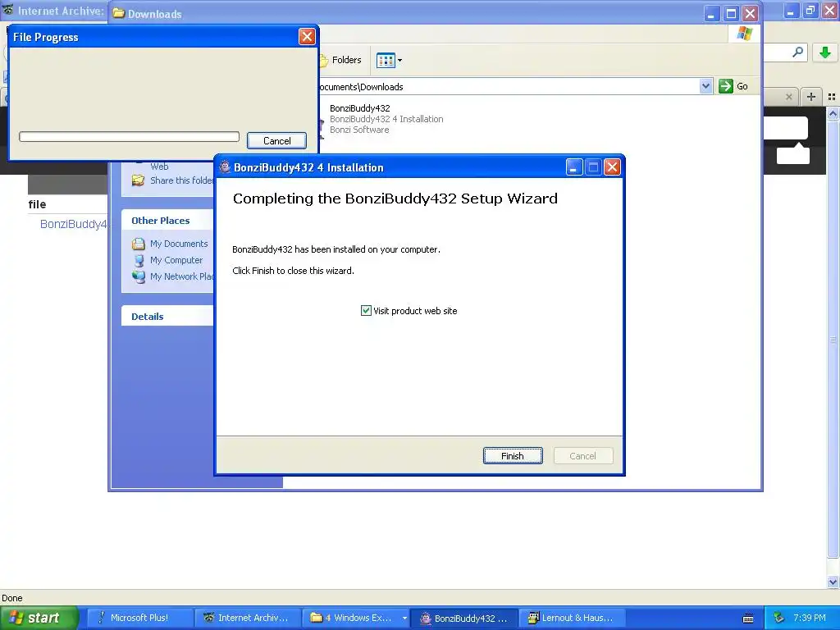
Task: Click the My Documents folder icon
Action: 138,244
